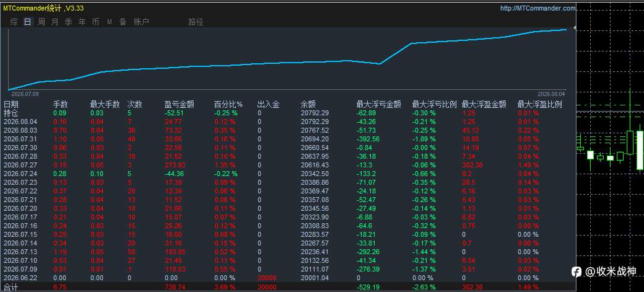644x292 pixels.
Task: Select the 2026.07.30 date row
Action: tap(20, 148)
